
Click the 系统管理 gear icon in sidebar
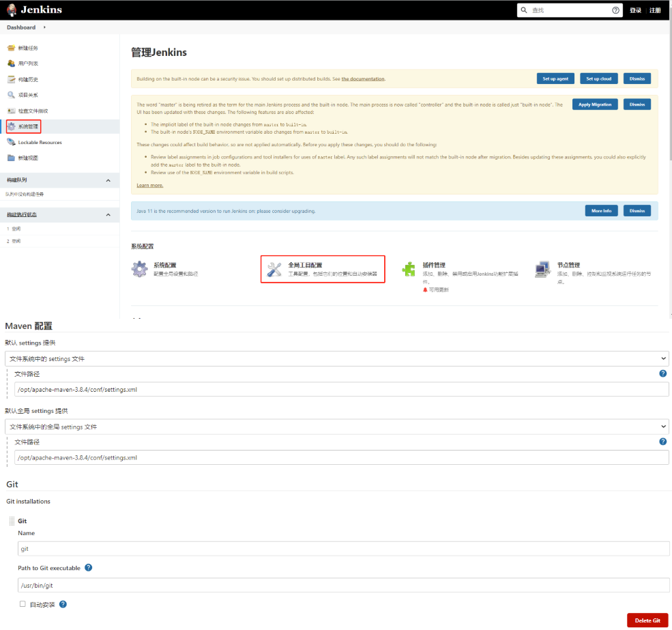12,126
